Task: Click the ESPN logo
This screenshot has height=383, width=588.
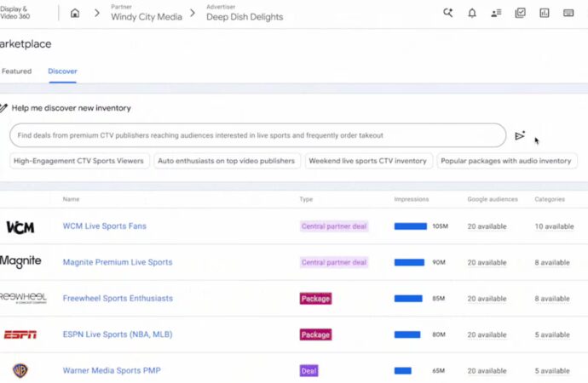Action: coord(20,334)
